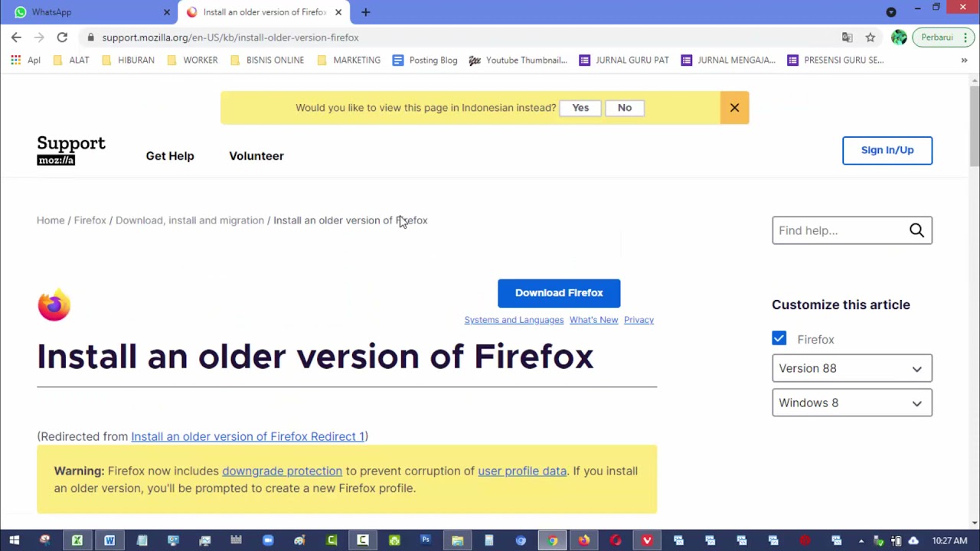Uncheck the Firefox checkbox
This screenshot has width=980, height=551.
click(x=779, y=338)
